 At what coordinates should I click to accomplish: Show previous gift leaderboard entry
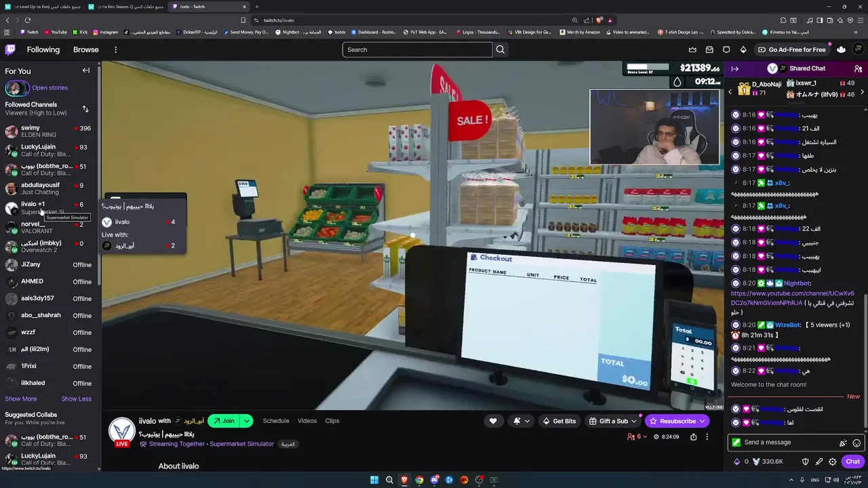[730, 91]
